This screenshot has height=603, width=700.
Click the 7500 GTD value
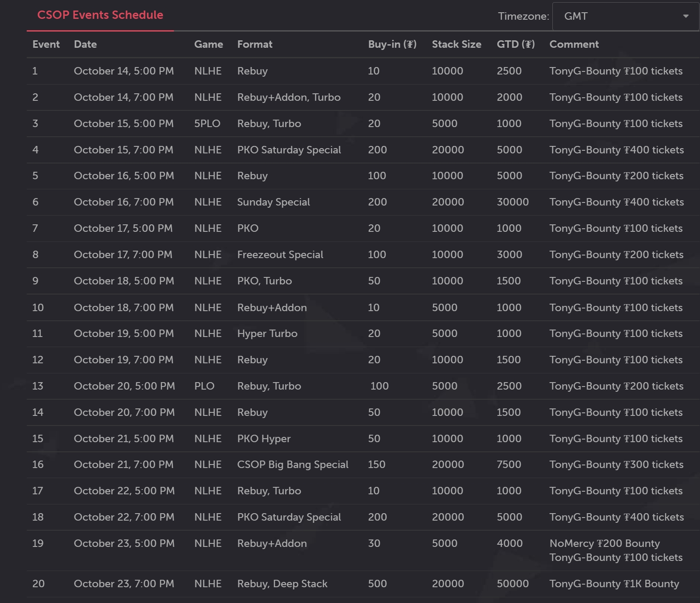click(509, 465)
